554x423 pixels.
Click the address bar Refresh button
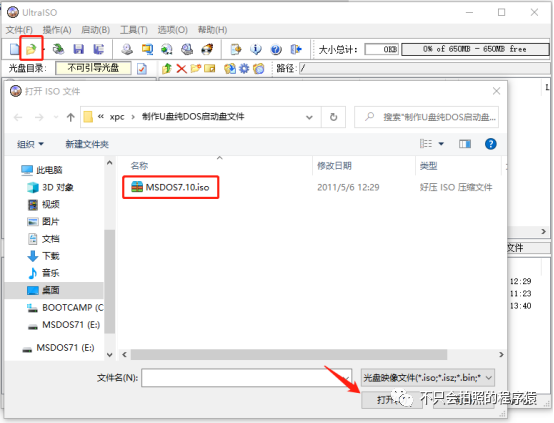pos(333,117)
